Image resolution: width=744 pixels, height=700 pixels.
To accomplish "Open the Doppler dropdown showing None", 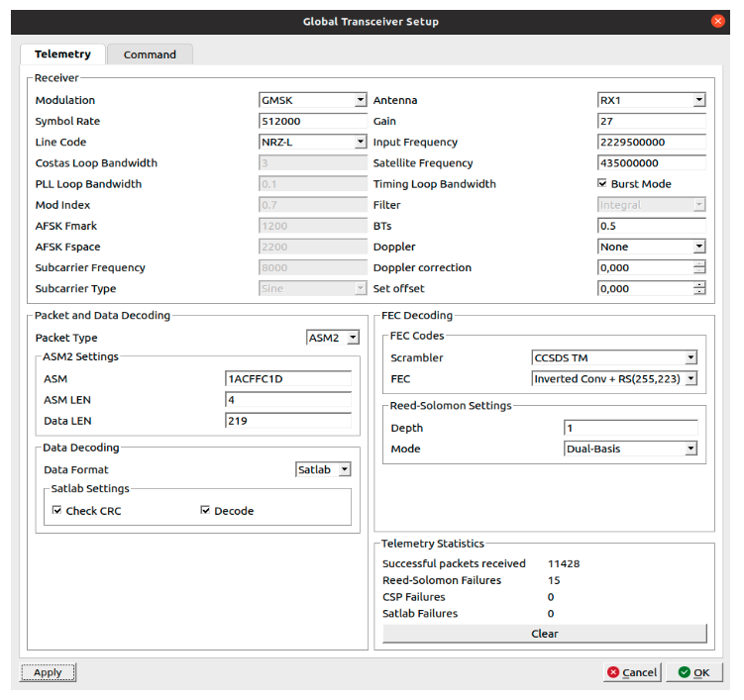I will point(652,247).
